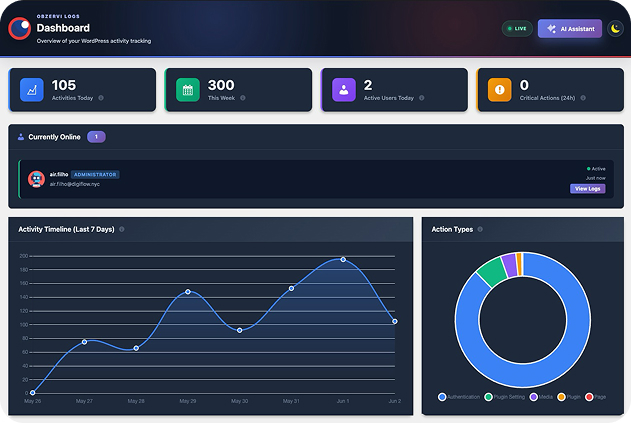Show info tooltip for Active Users Today

(x=421, y=98)
